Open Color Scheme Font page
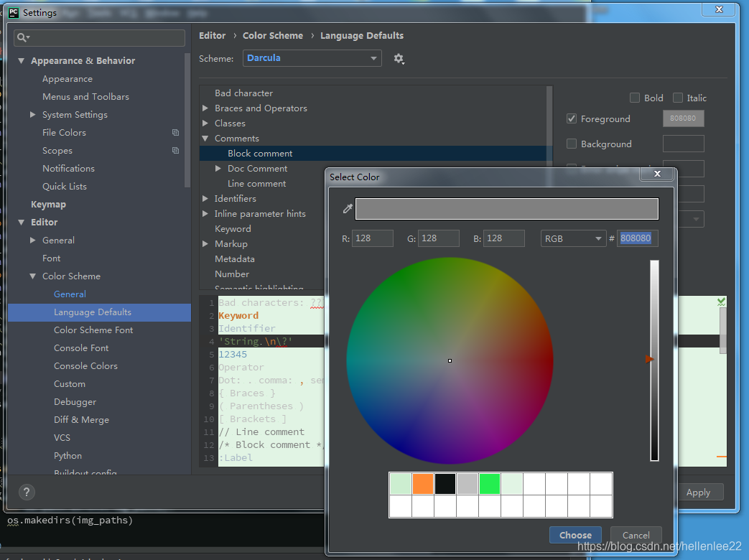The height and width of the screenshot is (560, 749). tap(93, 330)
